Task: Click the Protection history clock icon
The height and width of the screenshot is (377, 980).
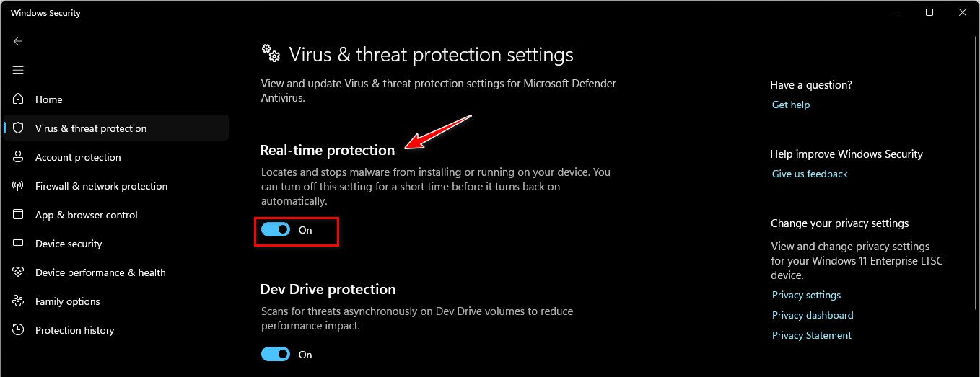Action: (19, 330)
